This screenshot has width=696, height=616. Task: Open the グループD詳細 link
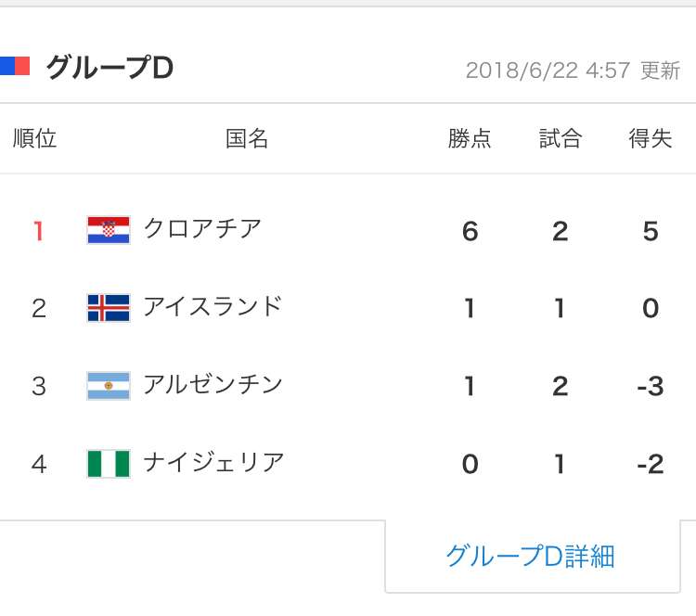click(532, 556)
